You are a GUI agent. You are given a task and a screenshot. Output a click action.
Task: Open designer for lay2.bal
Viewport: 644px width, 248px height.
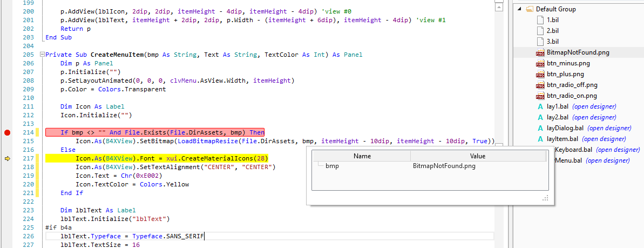pos(594,117)
